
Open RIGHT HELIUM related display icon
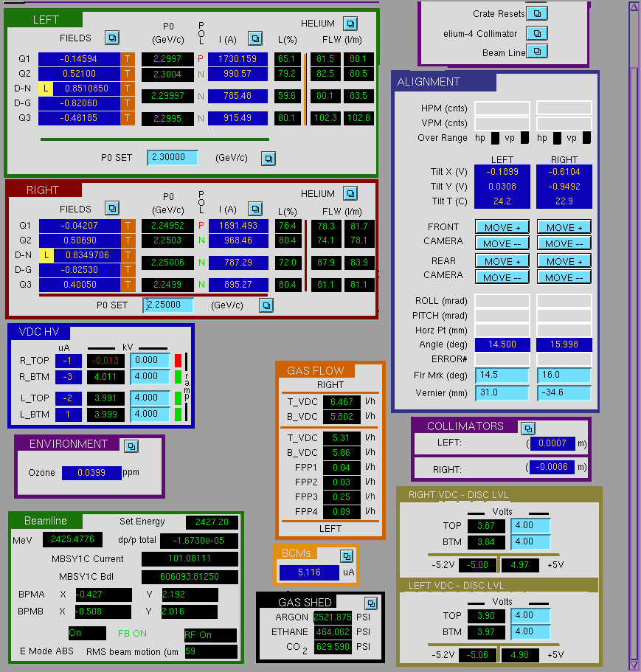[x=350, y=194]
